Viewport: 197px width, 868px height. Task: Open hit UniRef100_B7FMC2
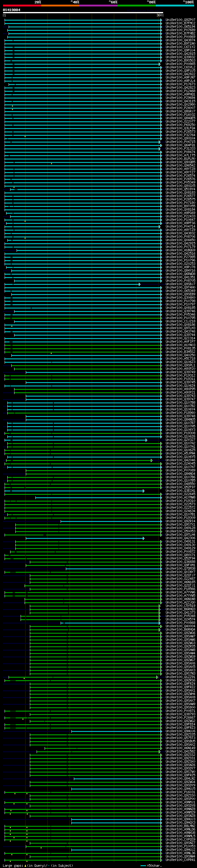tap(180, 23)
